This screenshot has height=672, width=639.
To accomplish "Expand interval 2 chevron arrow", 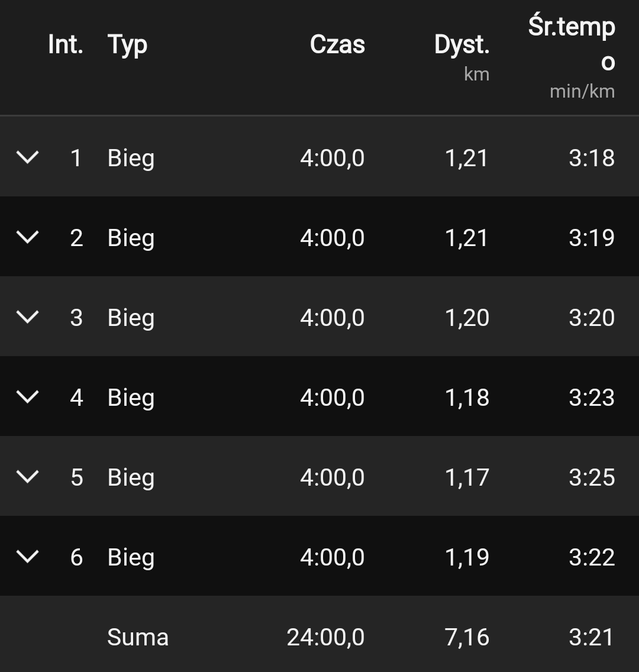I will pyautogui.click(x=27, y=237).
